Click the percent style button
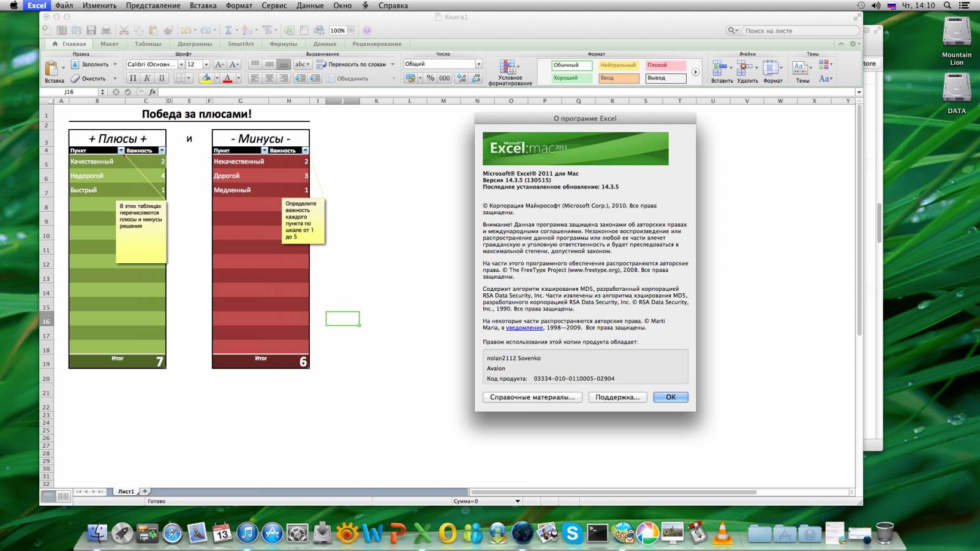This screenshot has width=980, height=551. [x=431, y=78]
